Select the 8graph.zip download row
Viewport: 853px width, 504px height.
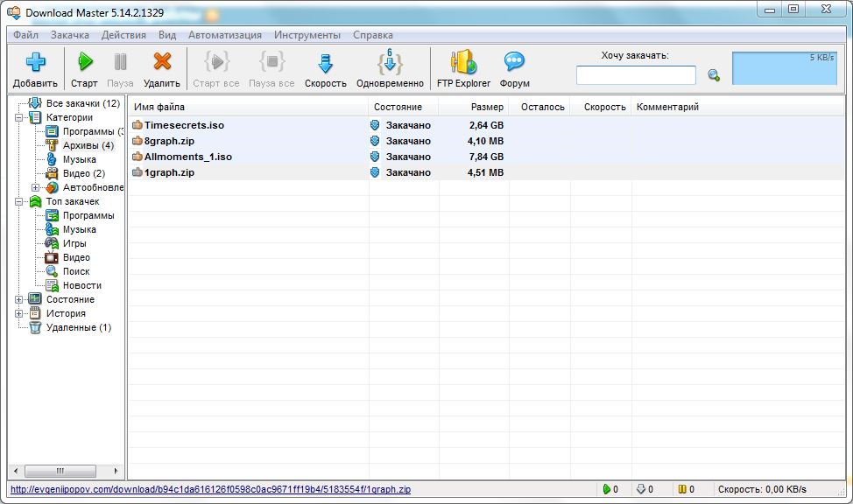[x=486, y=141]
